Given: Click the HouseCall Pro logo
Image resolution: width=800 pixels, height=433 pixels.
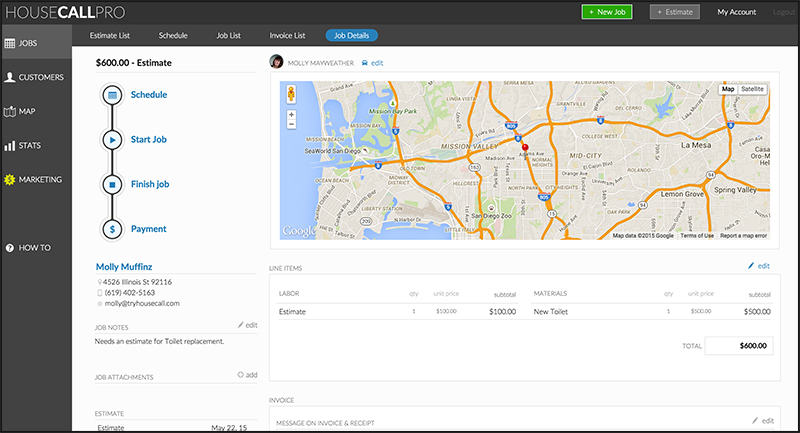Looking at the screenshot, I should [65, 12].
